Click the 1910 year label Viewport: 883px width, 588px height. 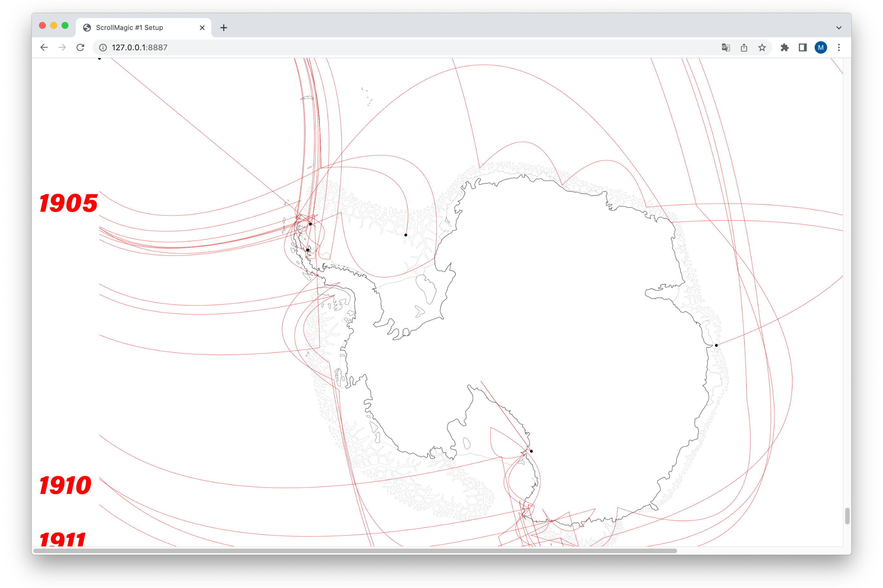pos(65,485)
